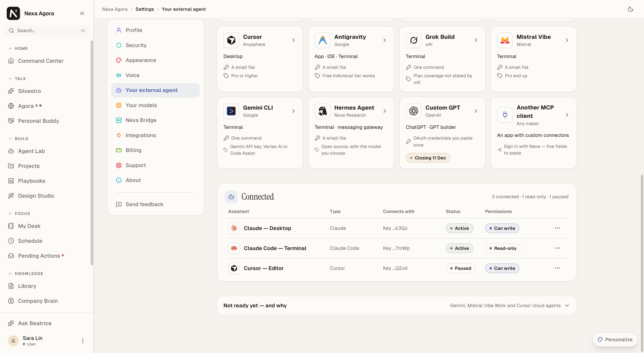Click the Claude — Desktop starburst icon
The image size is (644, 353).
tap(234, 228)
